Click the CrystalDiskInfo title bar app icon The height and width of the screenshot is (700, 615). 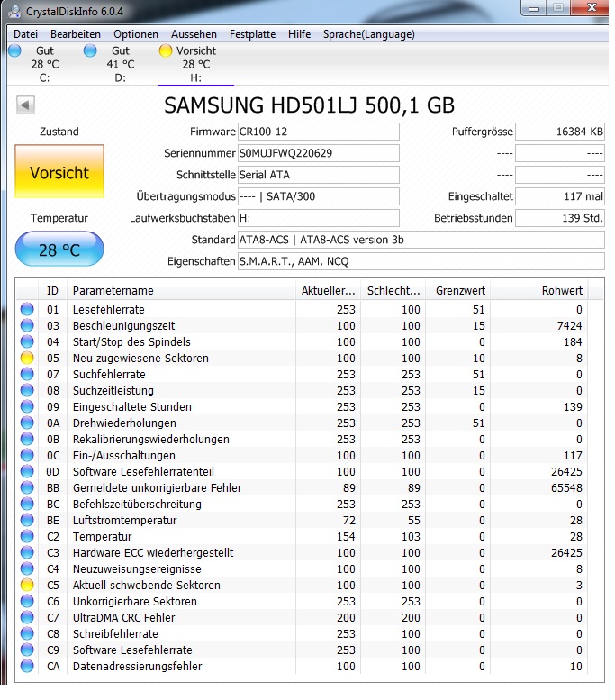tap(14, 11)
